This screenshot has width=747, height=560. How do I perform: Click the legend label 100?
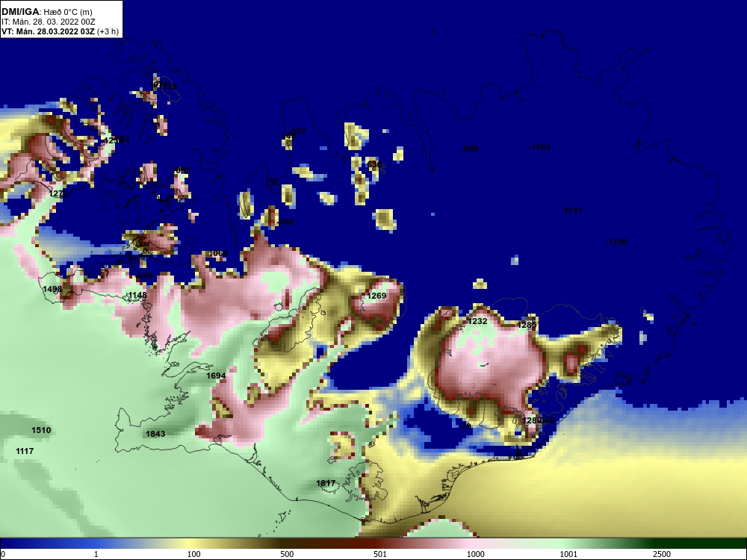[x=194, y=554]
